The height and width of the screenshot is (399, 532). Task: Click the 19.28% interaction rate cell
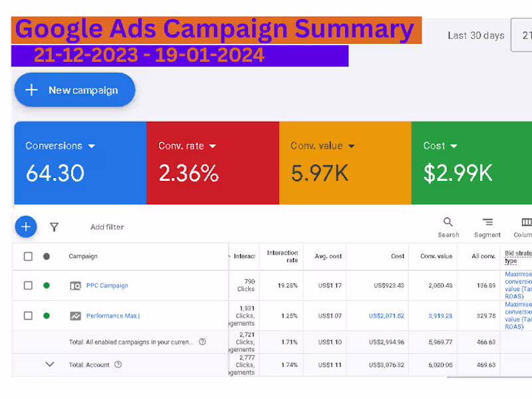click(288, 286)
